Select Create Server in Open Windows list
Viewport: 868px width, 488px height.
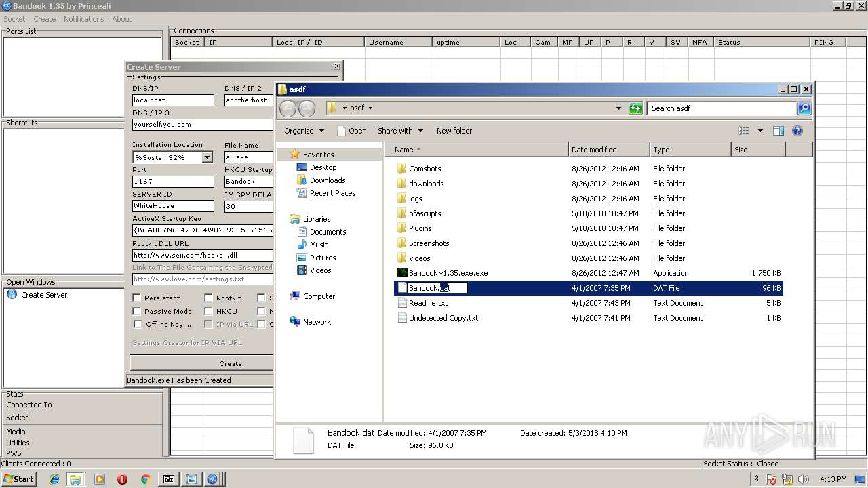point(37,295)
